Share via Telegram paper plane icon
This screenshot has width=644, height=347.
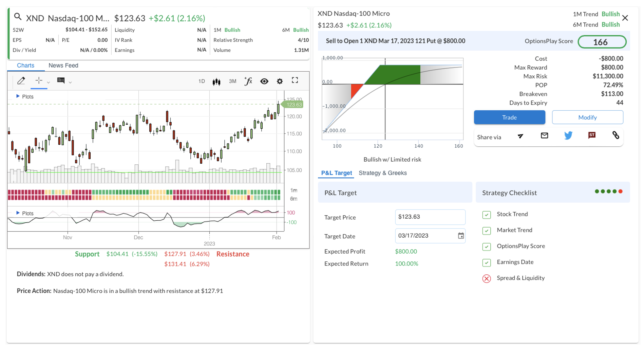(520, 136)
